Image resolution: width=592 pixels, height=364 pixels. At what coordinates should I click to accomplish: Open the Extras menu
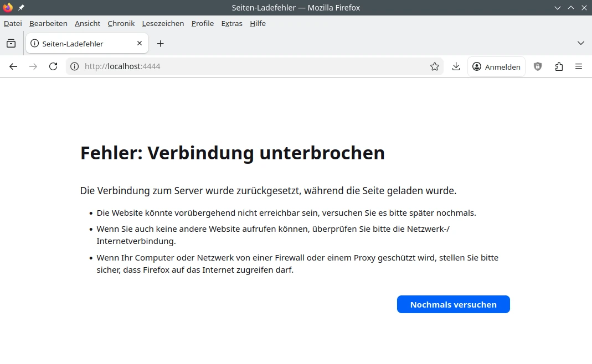click(x=232, y=23)
